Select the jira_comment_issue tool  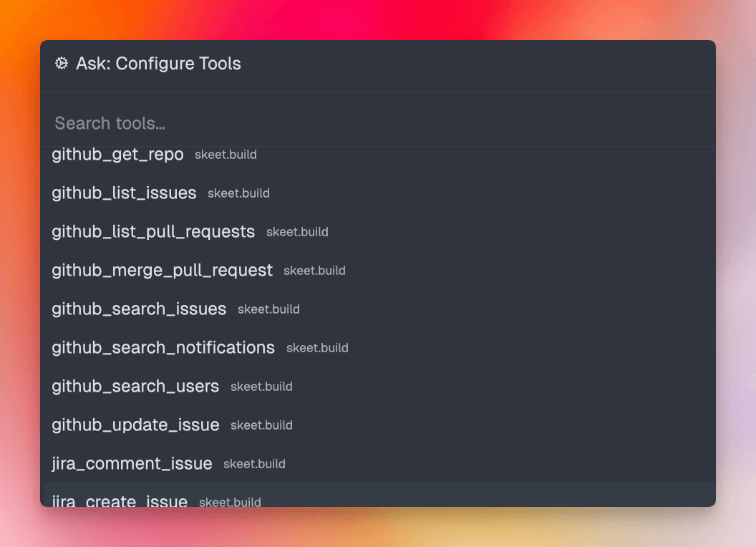pyautogui.click(x=379, y=463)
